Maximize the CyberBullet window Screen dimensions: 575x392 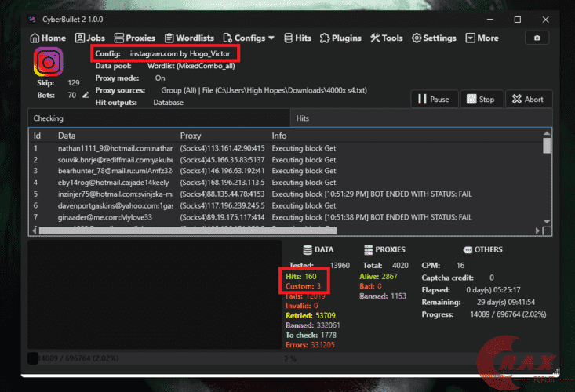[x=518, y=20]
